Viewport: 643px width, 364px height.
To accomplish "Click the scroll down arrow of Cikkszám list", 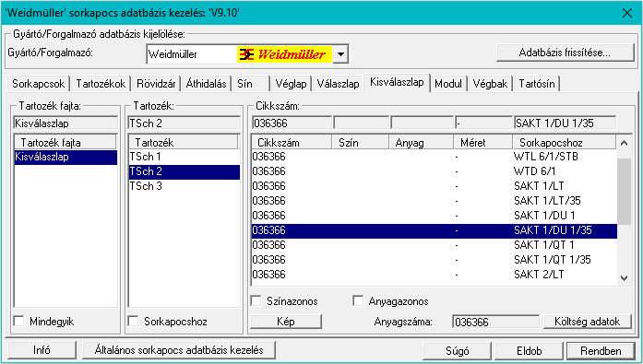I will (x=625, y=277).
